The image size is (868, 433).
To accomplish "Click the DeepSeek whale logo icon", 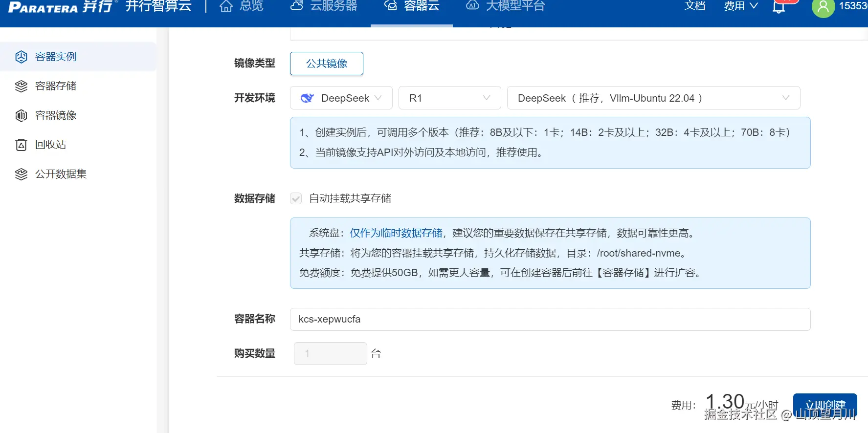I will 307,98.
